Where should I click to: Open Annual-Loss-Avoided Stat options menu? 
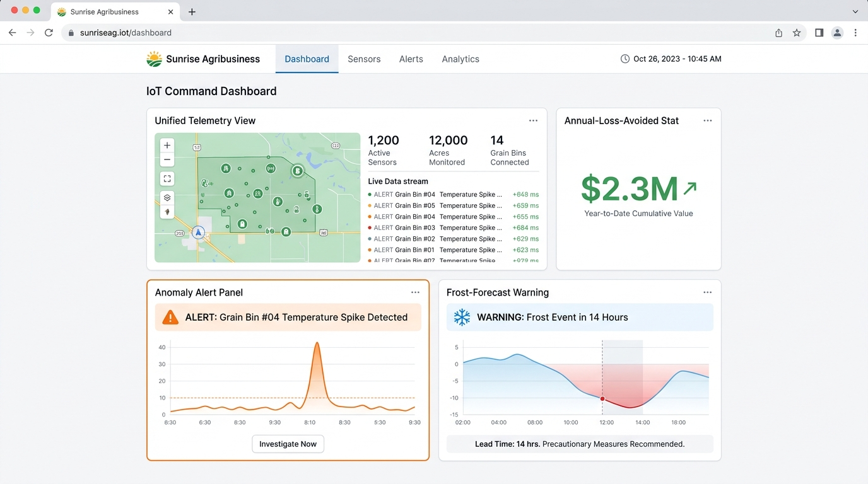[x=707, y=120]
